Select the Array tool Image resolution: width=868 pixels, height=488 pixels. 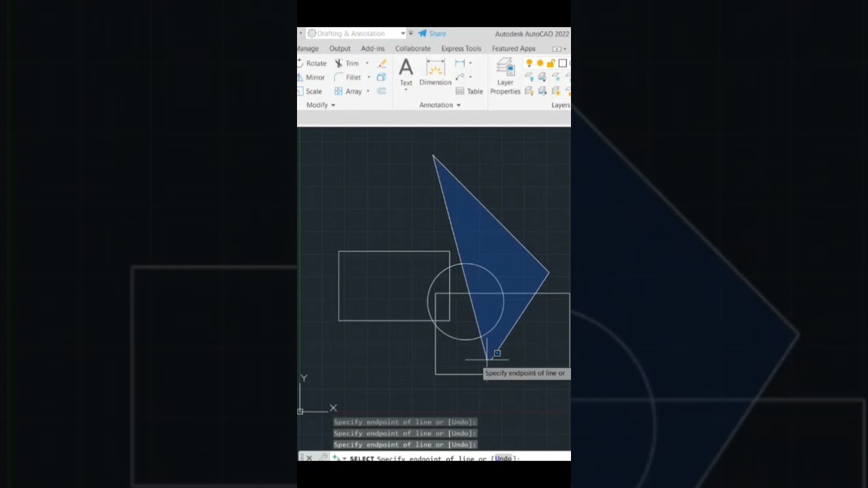[349, 91]
